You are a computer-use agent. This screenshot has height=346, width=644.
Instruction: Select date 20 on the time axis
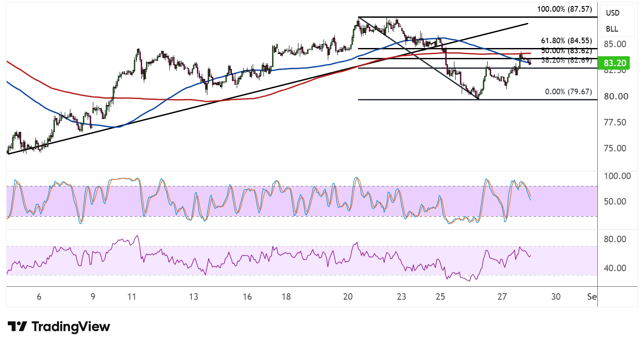pos(348,297)
